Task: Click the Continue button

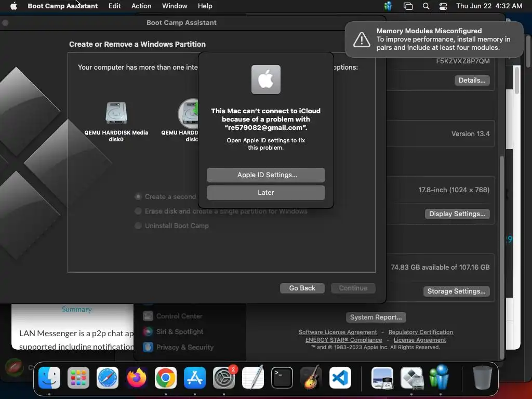Action: pyautogui.click(x=353, y=288)
